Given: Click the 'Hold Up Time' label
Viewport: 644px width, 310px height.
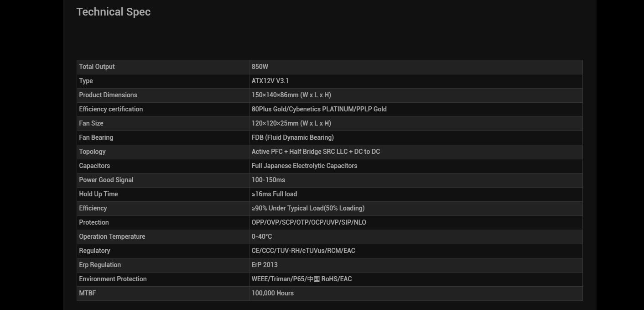Looking at the screenshot, I should [99, 194].
